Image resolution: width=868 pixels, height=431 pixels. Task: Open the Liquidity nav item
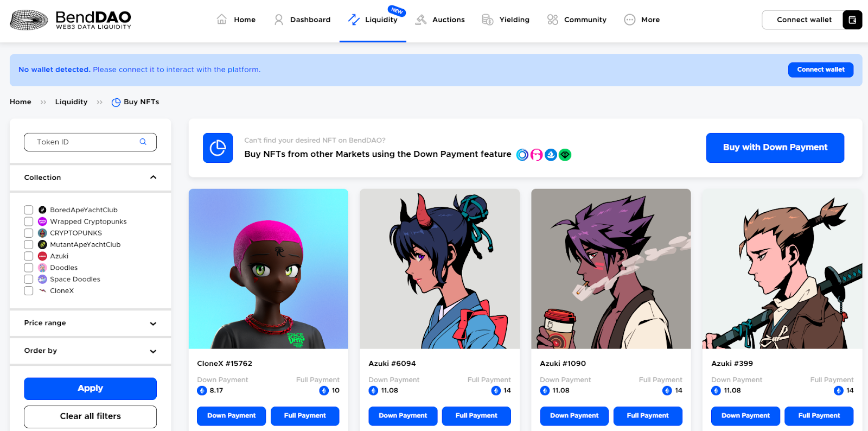[x=373, y=20]
